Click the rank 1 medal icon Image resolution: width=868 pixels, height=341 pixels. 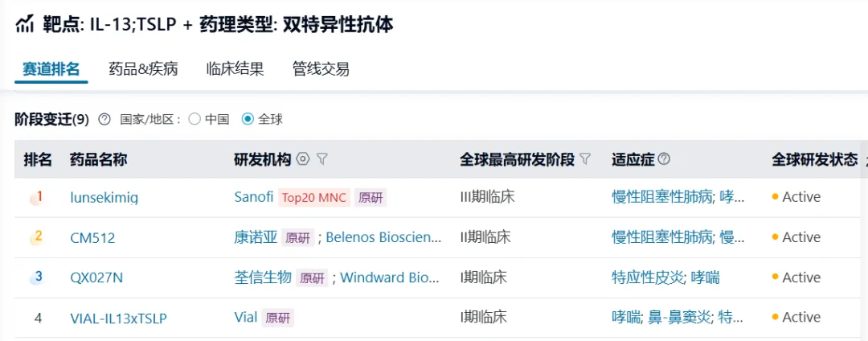(37, 197)
